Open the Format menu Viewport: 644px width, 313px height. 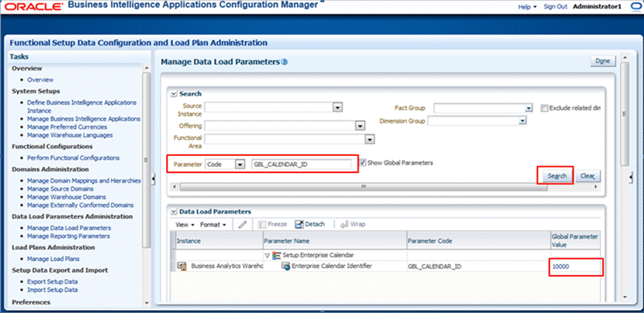point(213,224)
